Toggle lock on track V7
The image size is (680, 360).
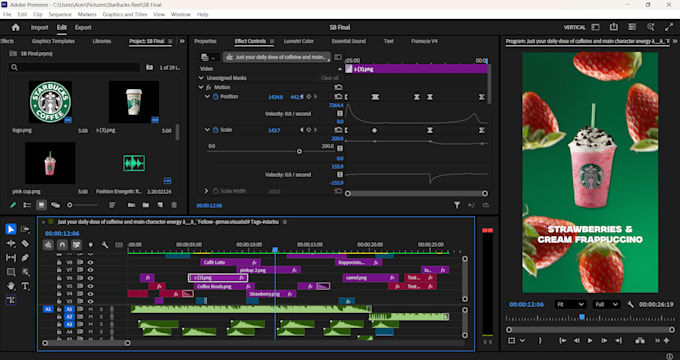pos(59,270)
